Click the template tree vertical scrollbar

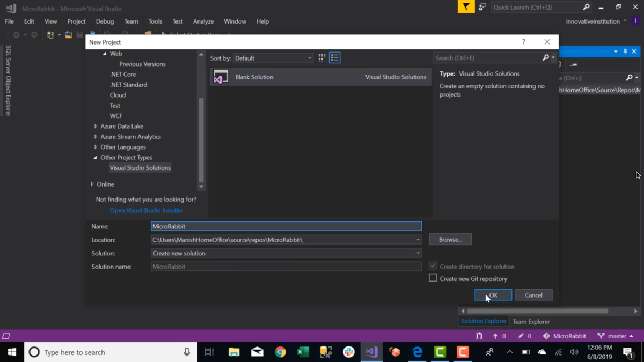pyautogui.click(x=201, y=139)
